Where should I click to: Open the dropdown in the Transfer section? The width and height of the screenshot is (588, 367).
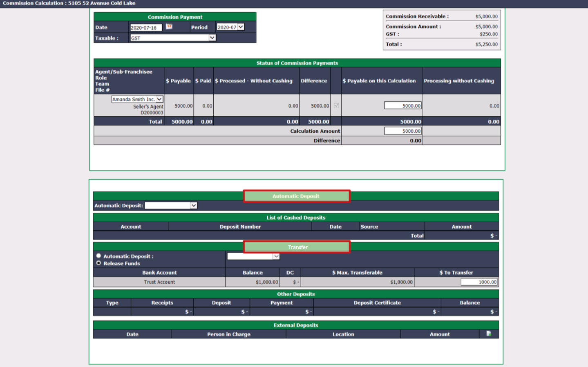coord(253,256)
